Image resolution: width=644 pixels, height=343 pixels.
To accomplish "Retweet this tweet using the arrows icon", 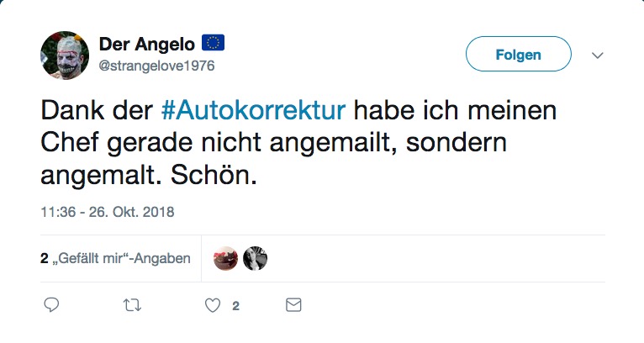I will click(132, 305).
